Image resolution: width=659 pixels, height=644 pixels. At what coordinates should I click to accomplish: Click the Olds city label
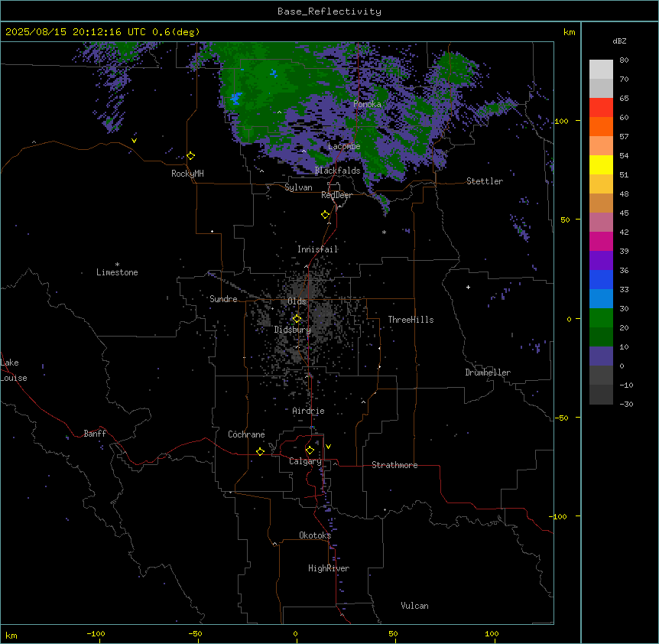297,301
